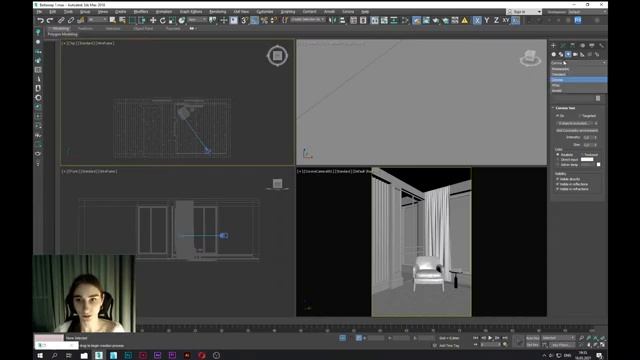Click the Mirror tool icon
The width and height of the screenshot is (640, 360).
(x=333, y=20)
